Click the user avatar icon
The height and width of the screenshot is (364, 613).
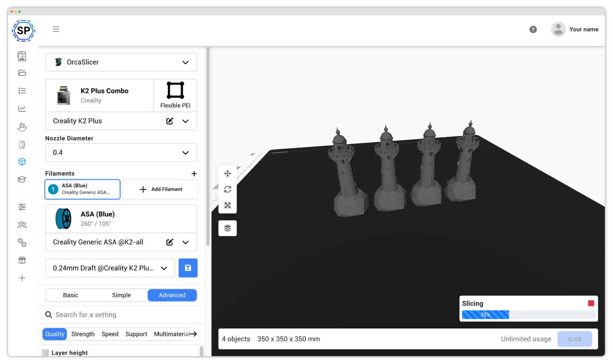click(558, 29)
